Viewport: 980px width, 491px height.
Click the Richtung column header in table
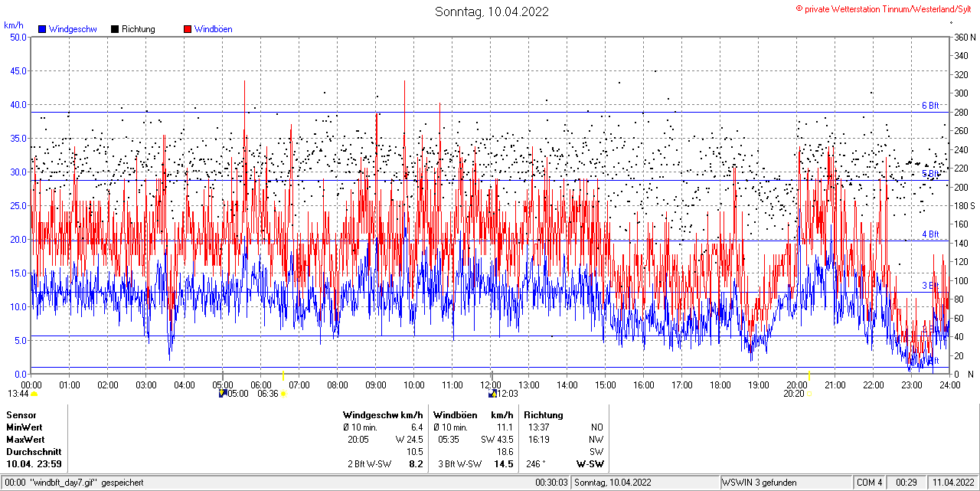click(x=544, y=415)
